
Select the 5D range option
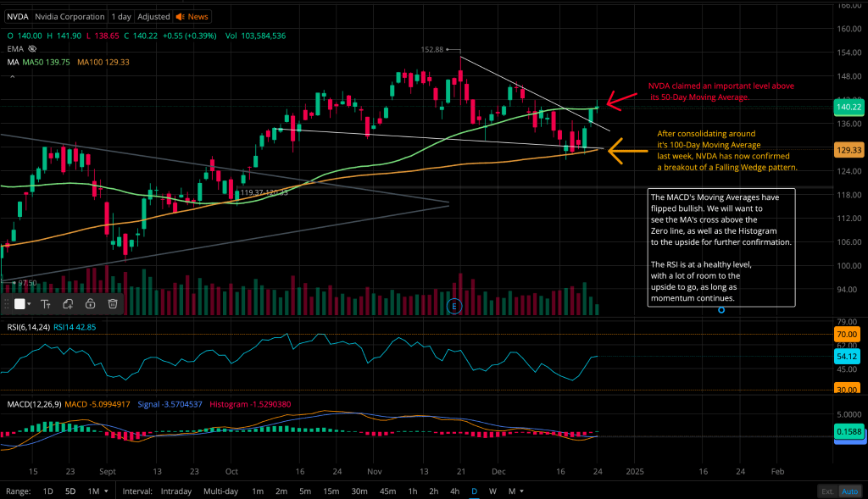(71, 491)
